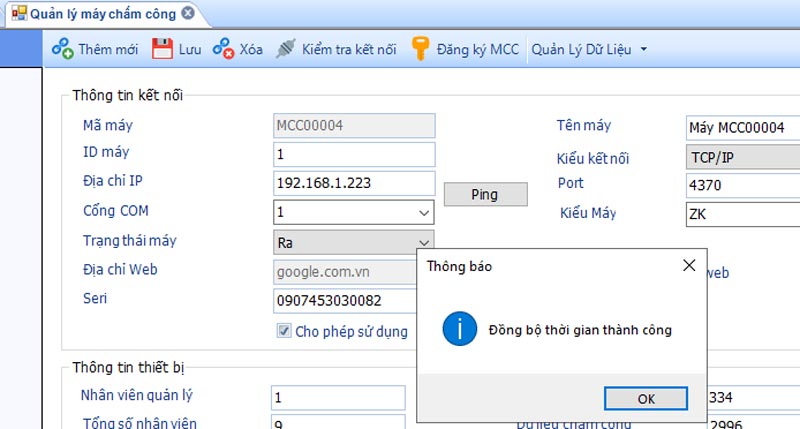This screenshot has height=429, width=800.
Task: Click OK in the Thông báo dialog
Action: pyautogui.click(x=646, y=398)
